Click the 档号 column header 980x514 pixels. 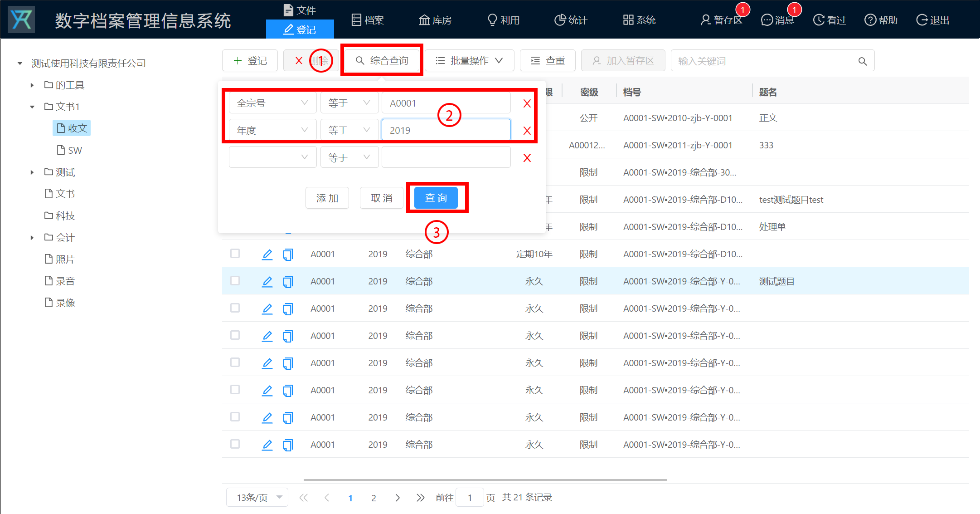click(x=632, y=92)
